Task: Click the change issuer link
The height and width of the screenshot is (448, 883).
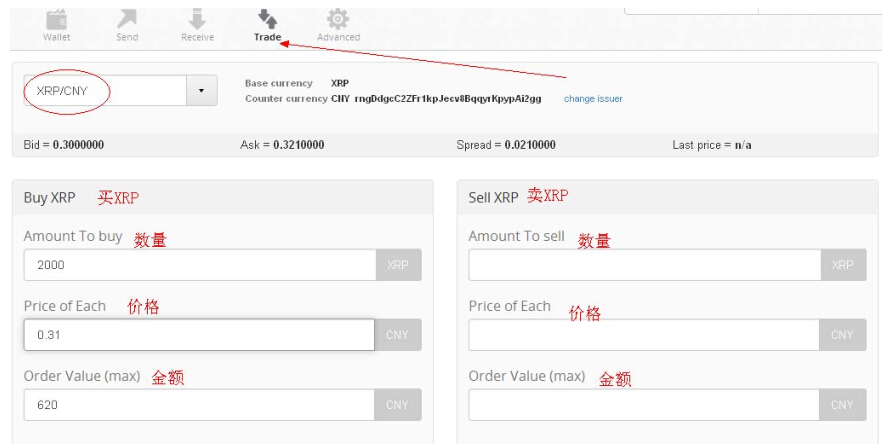Action: (x=593, y=98)
